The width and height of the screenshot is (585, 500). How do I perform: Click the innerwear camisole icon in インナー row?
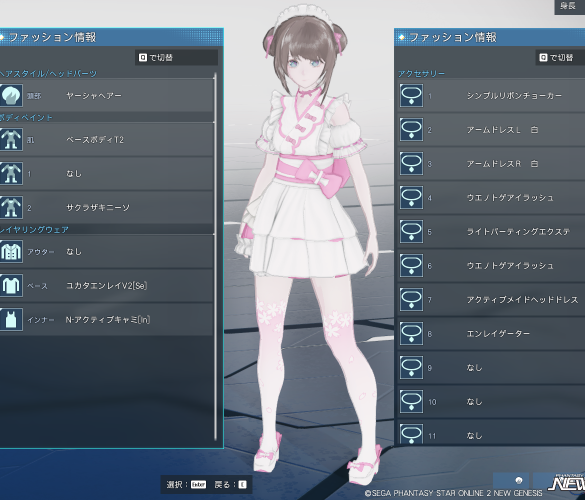[x=11, y=319]
